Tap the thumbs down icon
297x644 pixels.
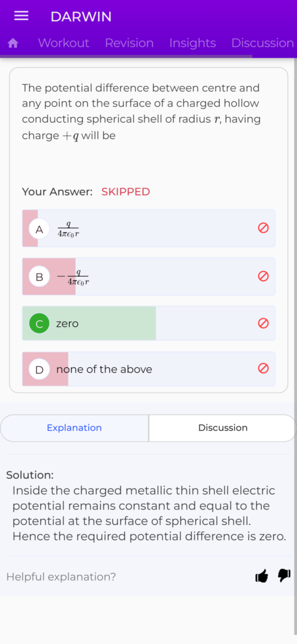284,576
